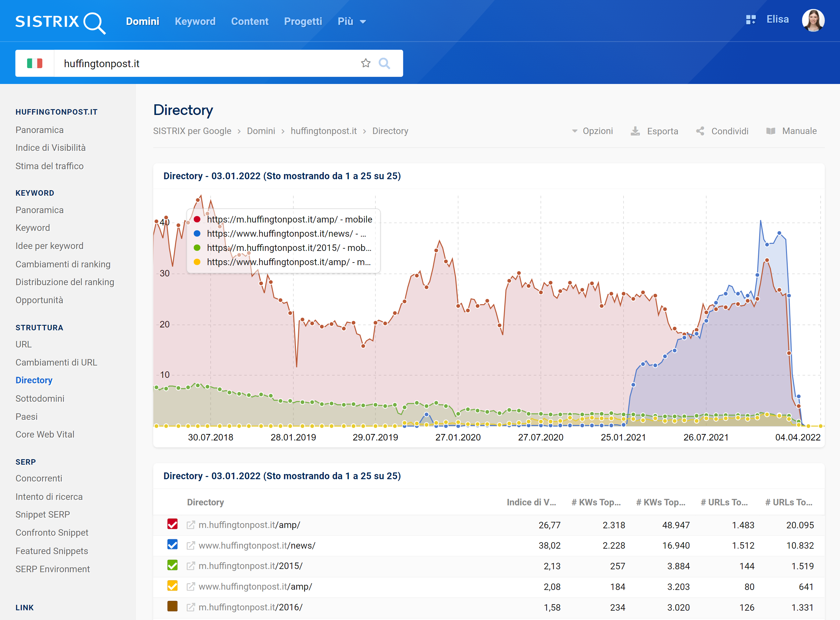
Task: Click the Manuale link label
Action: click(799, 131)
